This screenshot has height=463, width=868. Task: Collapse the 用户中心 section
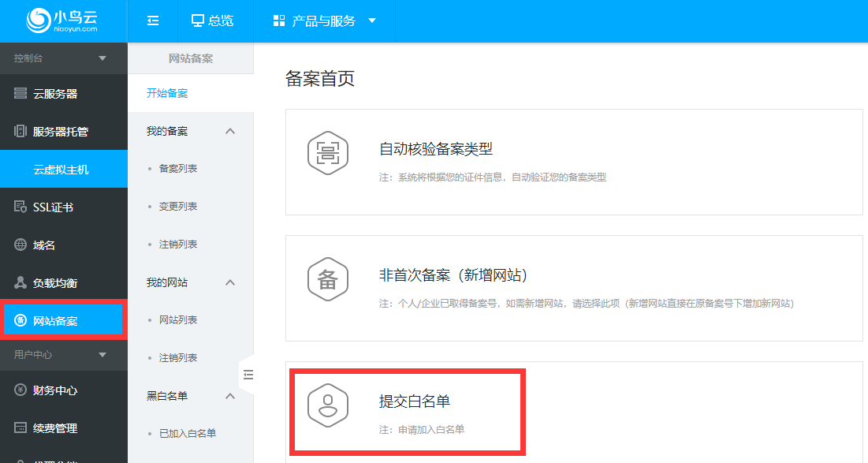coord(102,355)
